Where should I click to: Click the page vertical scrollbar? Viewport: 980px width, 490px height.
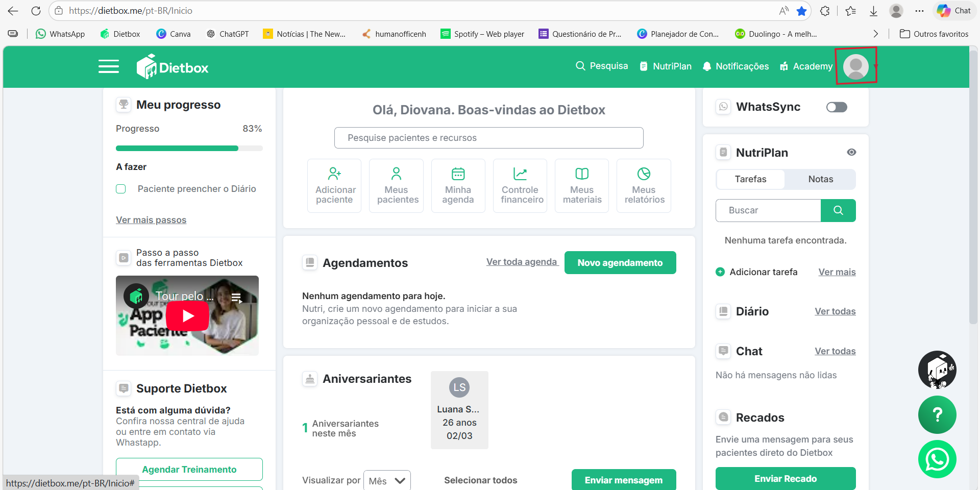pos(973,188)
